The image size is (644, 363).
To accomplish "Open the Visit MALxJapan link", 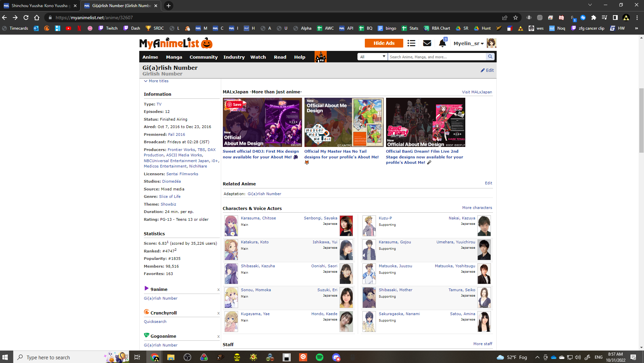I will (477, 92).
